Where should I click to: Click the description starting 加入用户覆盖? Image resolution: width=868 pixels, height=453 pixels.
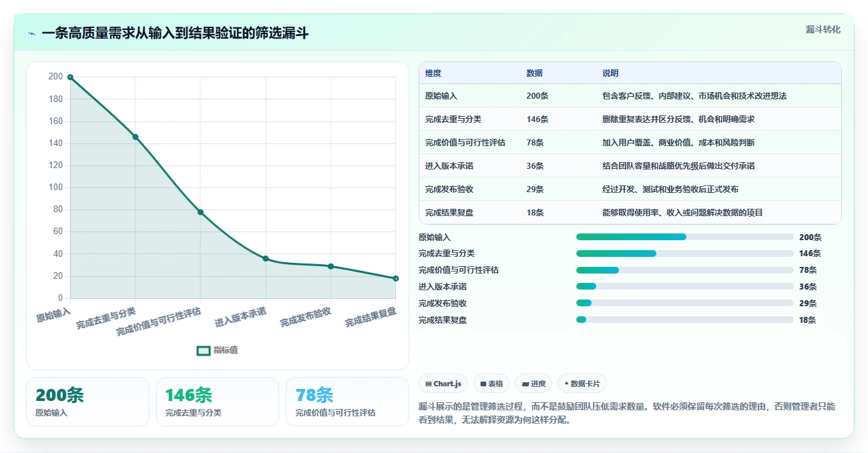678,143
